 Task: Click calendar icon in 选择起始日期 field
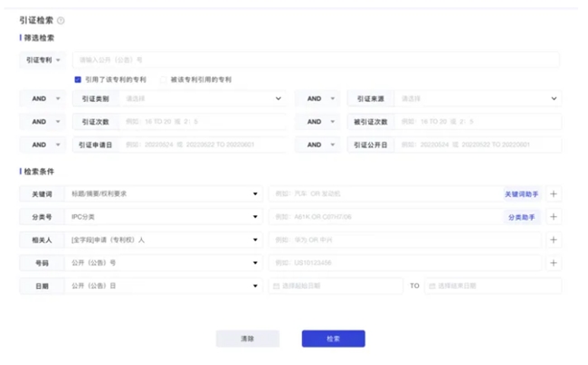(276, 286)
